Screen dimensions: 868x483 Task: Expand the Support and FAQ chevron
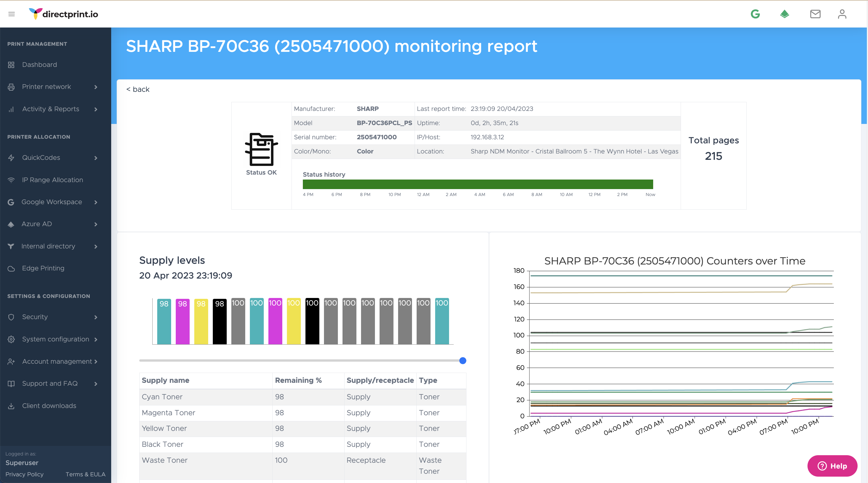click(96, 383)
